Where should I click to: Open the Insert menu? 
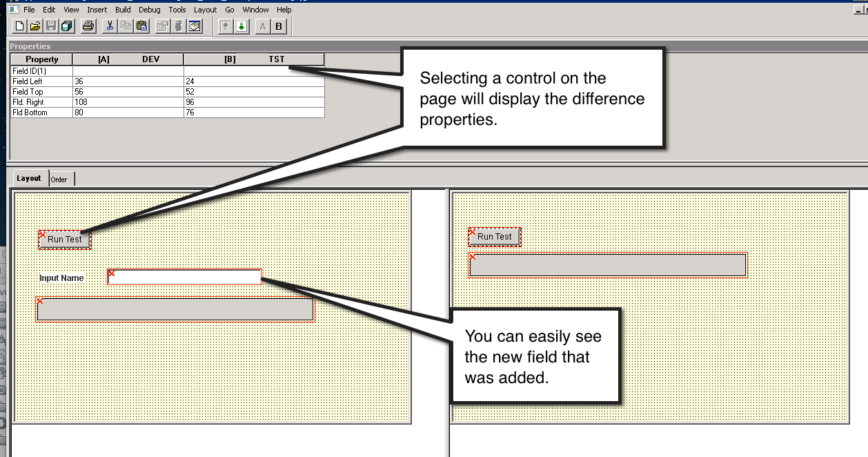pyautogui.click(x=97, y=10)
